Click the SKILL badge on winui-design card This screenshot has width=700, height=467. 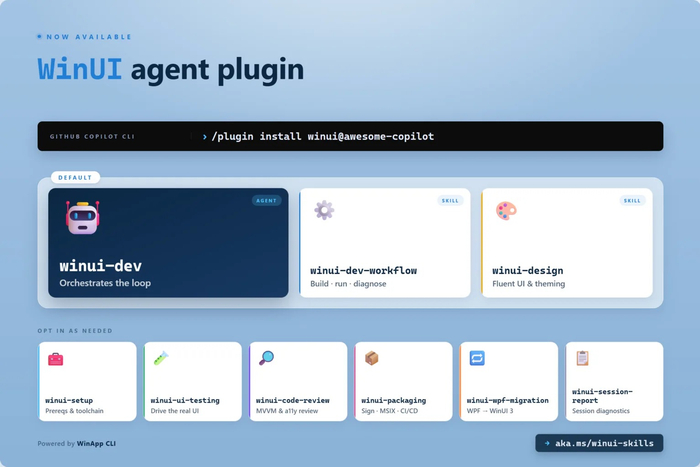tap(632, 200)
